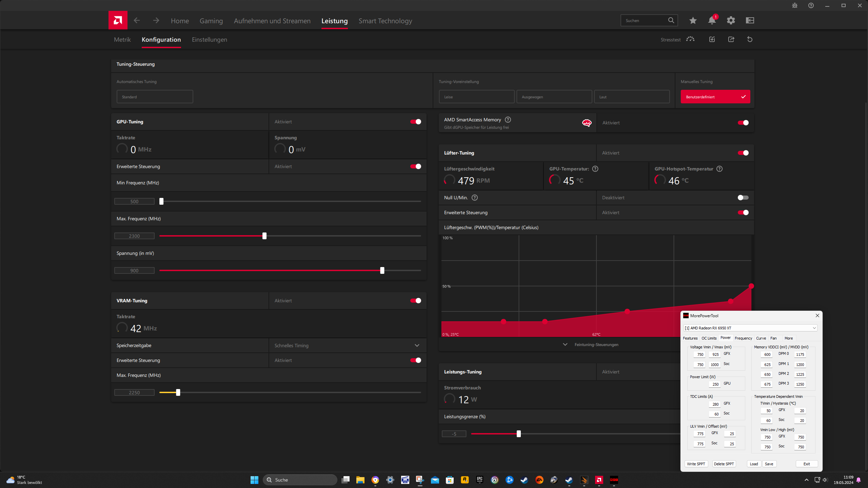Open the AMD Radeon RX 6950 XT device dropdown

pyautogui.click(x=750, y=328)
